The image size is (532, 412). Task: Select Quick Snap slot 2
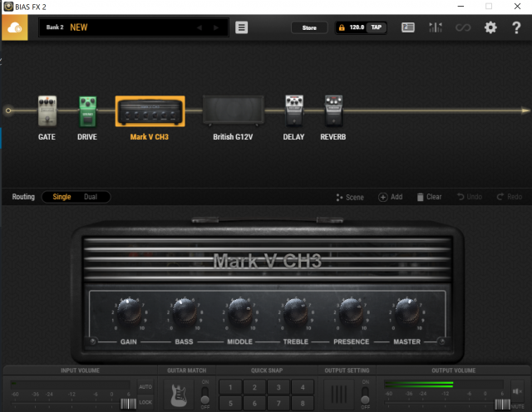tap(254, 387)
